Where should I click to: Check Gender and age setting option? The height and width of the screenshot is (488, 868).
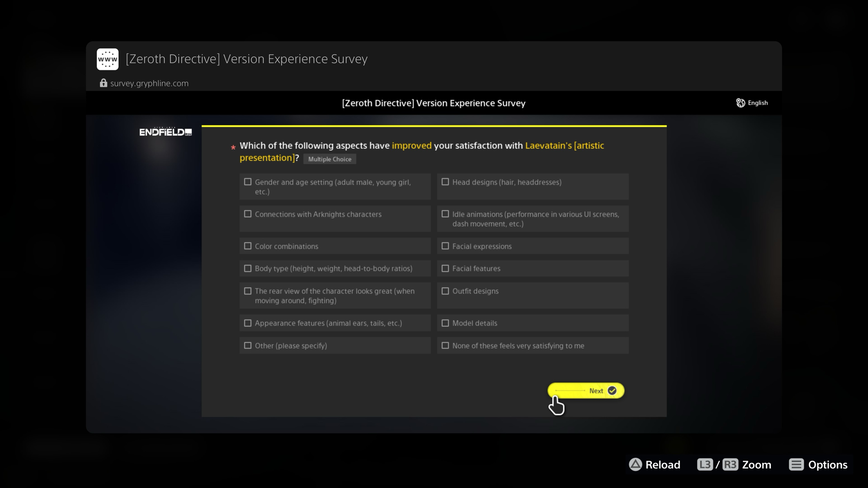click(248, 182)
